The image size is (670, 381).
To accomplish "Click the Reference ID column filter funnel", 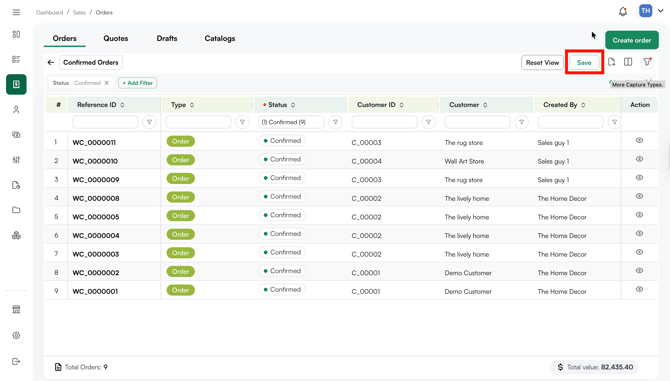I will [149, 122].
